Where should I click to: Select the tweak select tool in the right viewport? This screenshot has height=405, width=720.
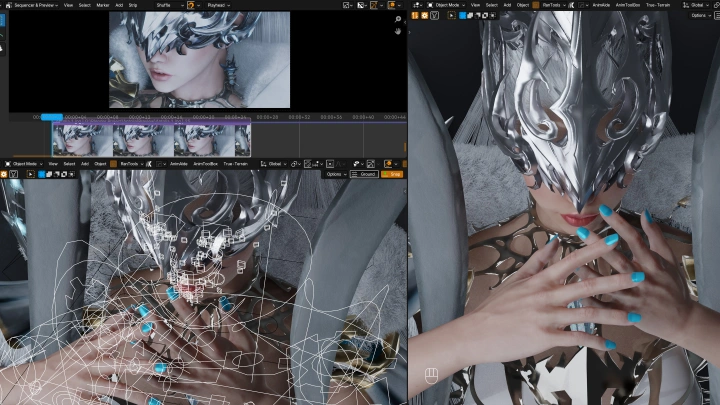[x=452, y=16]
